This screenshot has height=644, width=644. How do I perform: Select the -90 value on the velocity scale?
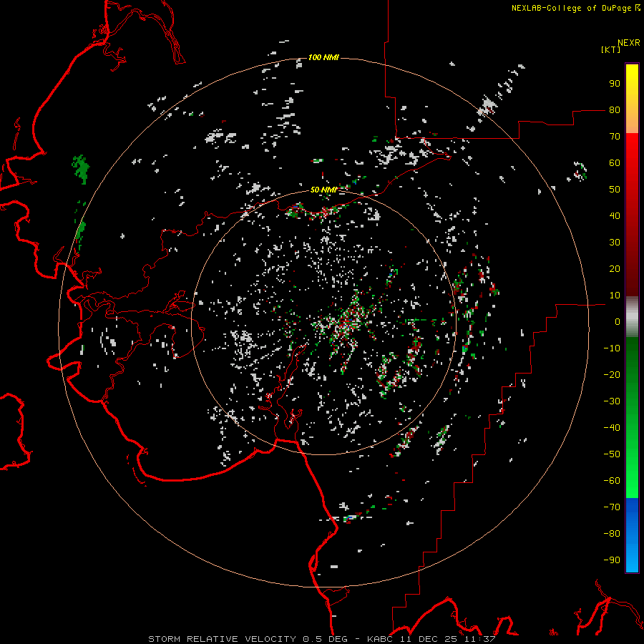612,560
